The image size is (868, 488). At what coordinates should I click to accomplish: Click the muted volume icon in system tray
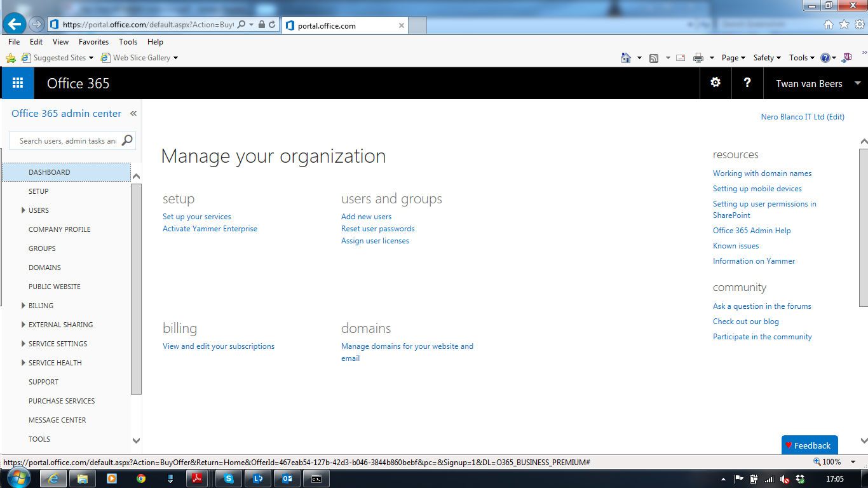[785, 479]
